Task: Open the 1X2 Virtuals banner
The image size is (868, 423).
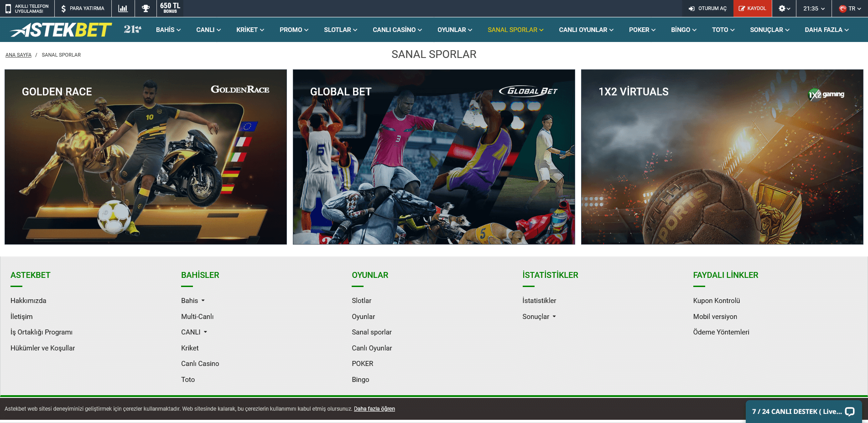Action: (722, 157)
